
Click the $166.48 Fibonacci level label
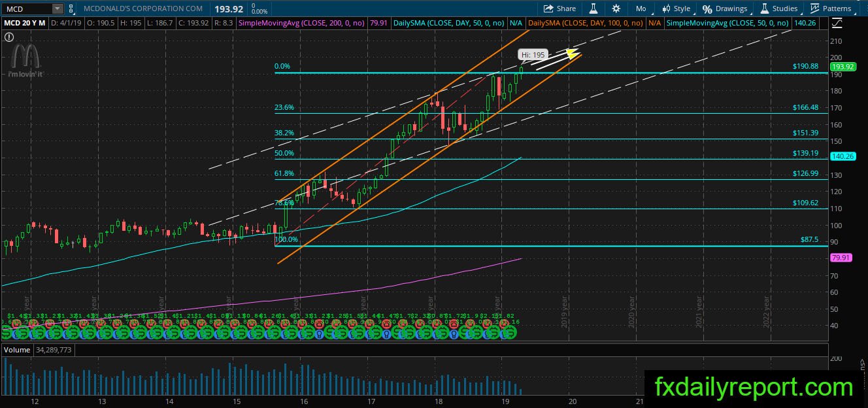(805, 107)
